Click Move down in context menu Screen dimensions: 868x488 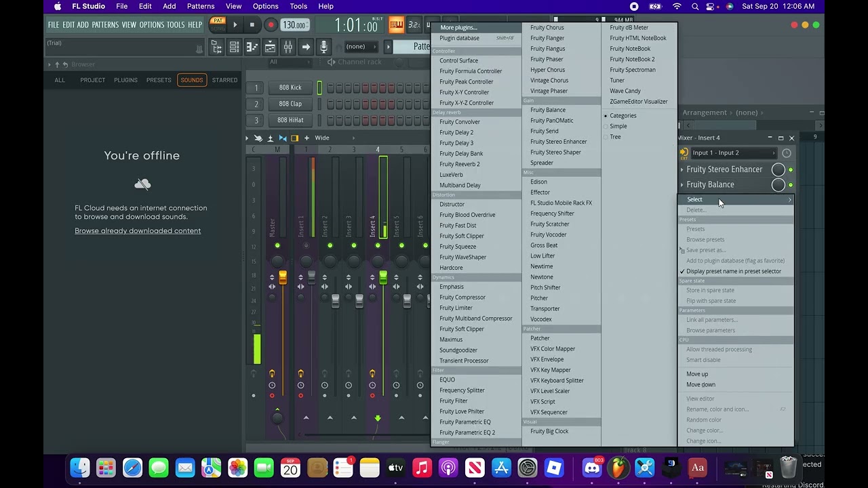coord(701,385)
